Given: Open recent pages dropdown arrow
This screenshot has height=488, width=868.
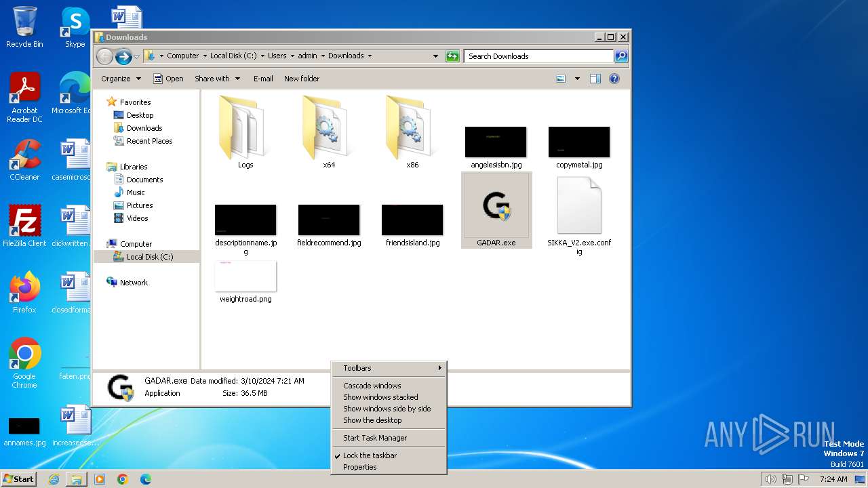Looking at the screenshot, I should click(x=137, y=56).
